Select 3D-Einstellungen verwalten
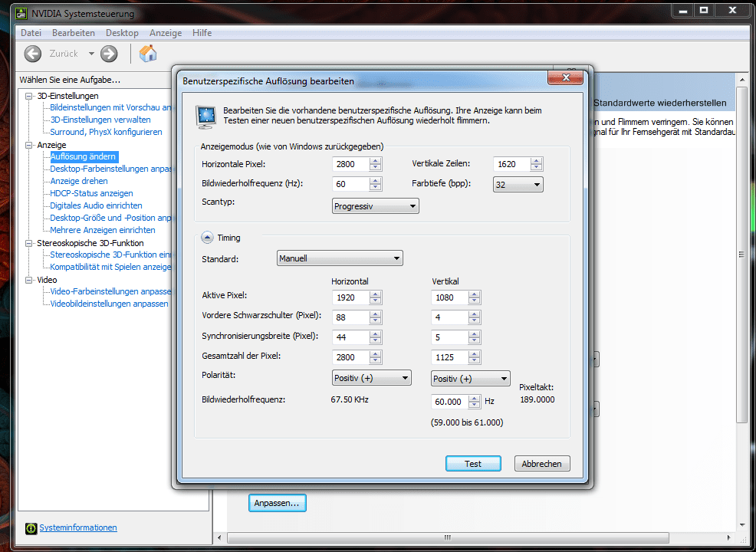 click(100, 120)
